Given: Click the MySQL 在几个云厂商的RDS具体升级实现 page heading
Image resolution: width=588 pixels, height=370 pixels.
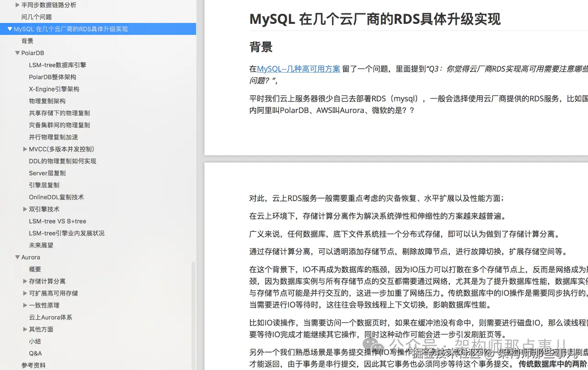Looking at the screenshot, I should [375, 19].
